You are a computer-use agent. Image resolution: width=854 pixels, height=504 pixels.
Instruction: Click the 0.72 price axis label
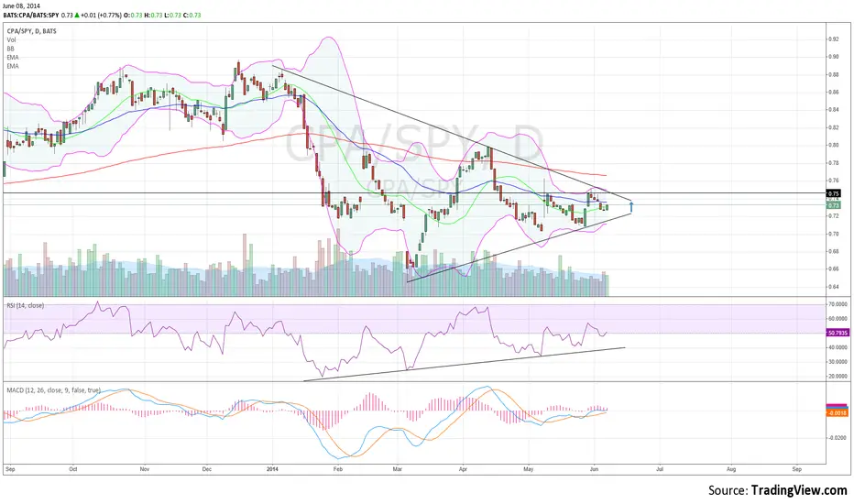click(x=833, y=215)
